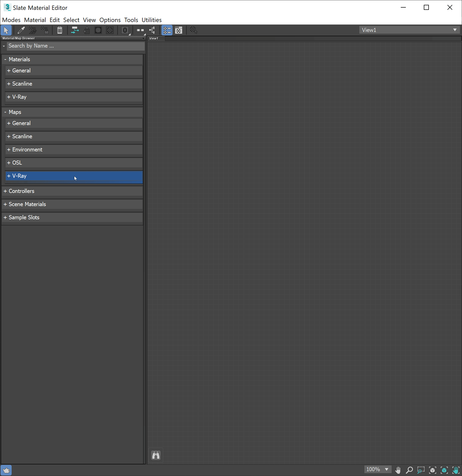Click the Delete Selected trash icon

tap(59, 30)
